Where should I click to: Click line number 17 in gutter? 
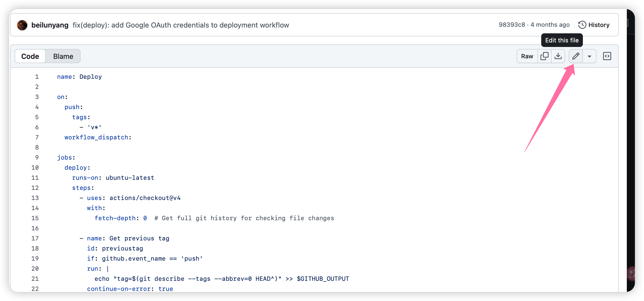coord(35,238)
